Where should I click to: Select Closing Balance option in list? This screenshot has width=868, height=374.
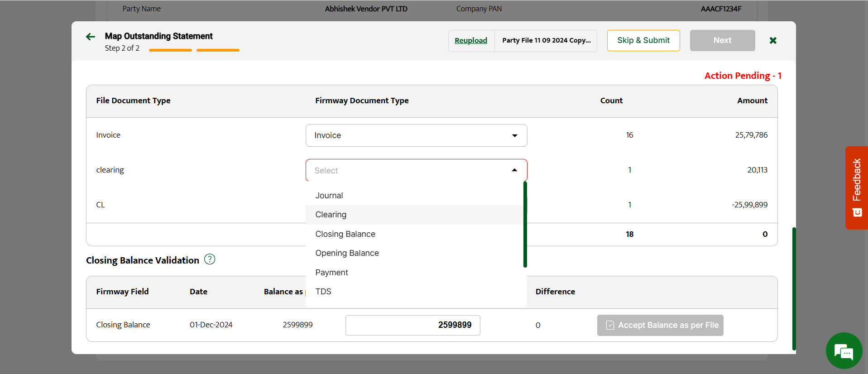click(345, 234)
